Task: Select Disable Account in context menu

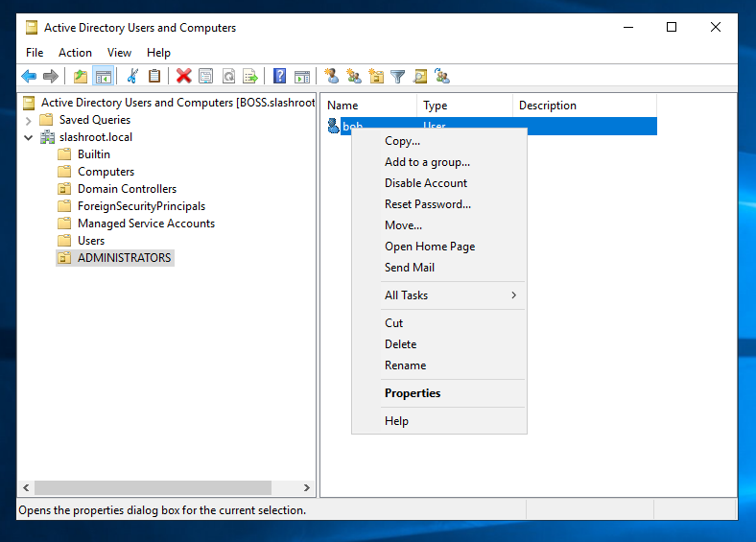Action: click(426, 183)
